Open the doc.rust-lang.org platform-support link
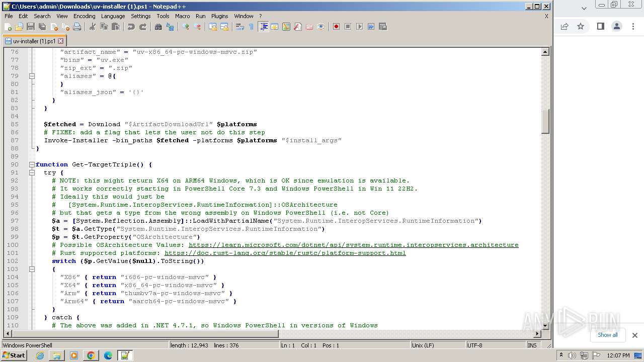Screen dimensions: 644x362 click(285, 253)
